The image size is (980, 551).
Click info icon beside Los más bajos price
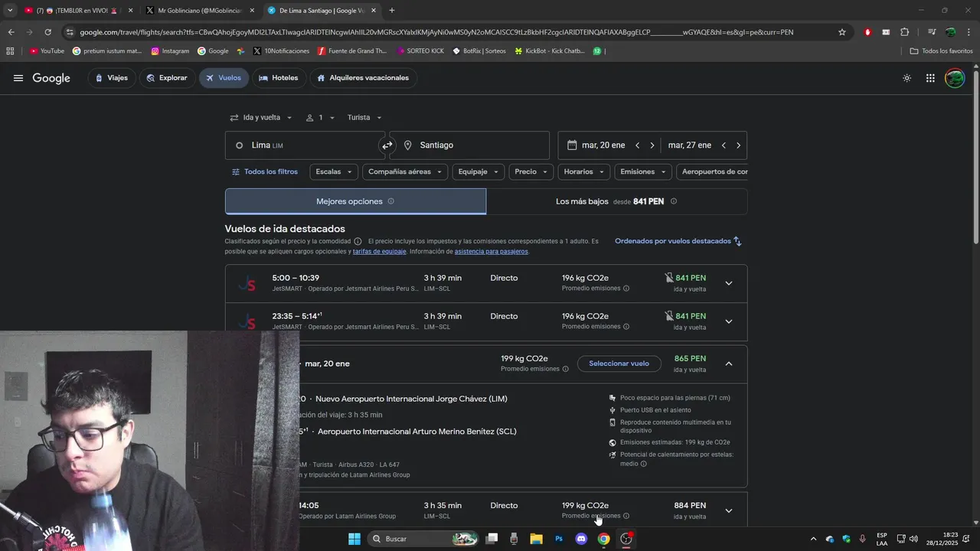point(674,201)
